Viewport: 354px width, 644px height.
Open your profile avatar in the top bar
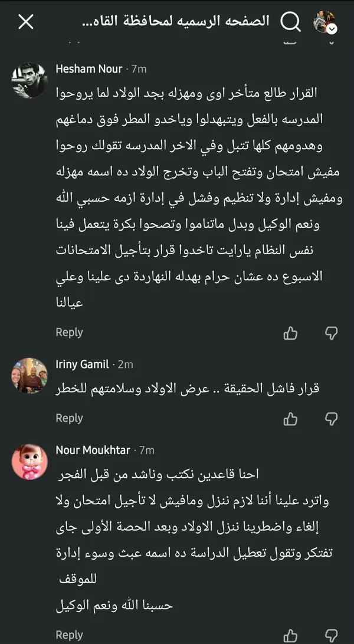point(324,19)
